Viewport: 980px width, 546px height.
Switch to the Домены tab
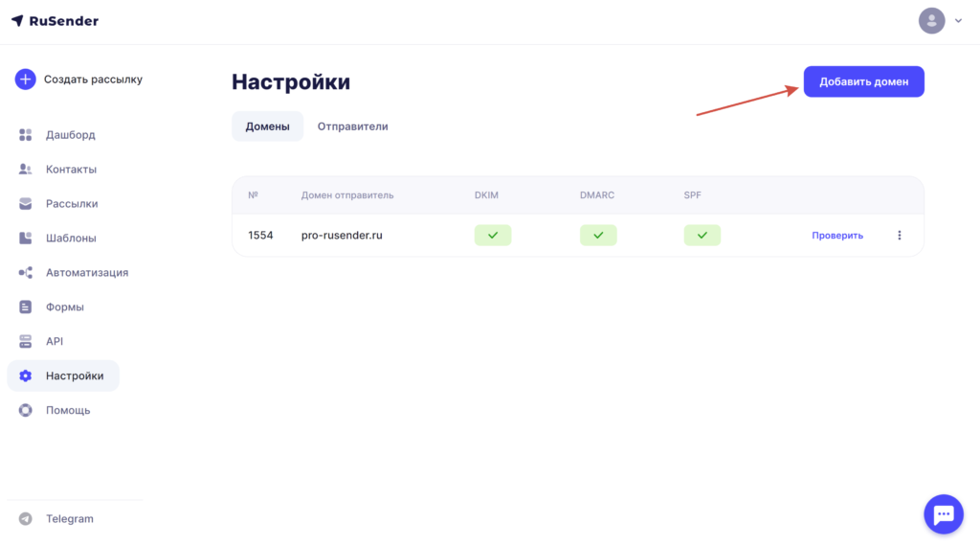click(x=268, y=126)
